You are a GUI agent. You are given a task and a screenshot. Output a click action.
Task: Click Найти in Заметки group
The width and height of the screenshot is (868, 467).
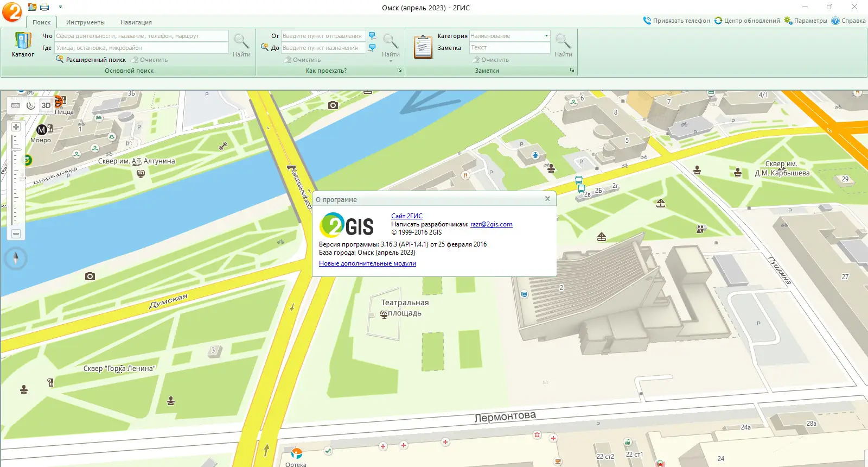(563, 45)
